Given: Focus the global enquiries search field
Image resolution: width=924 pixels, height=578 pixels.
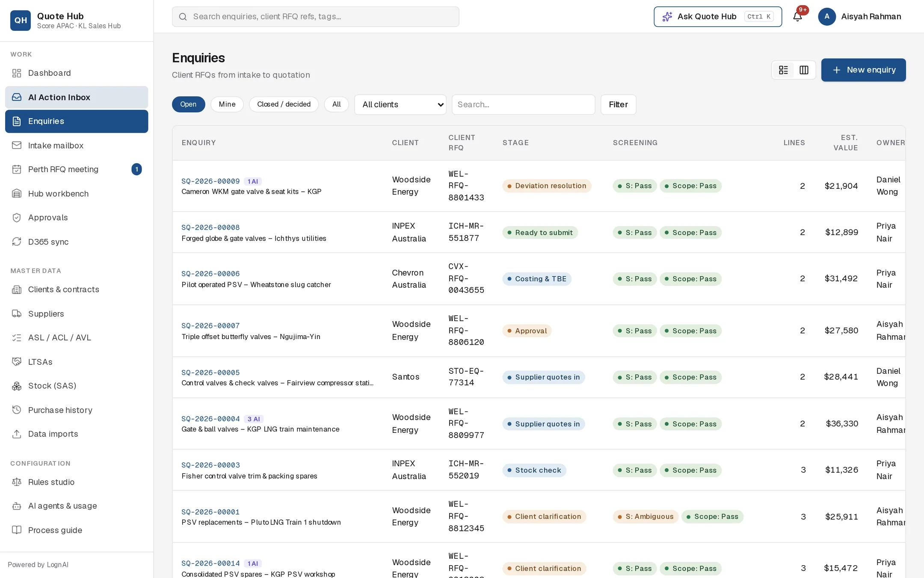Looking at the screenshot, I should point(316,16).
